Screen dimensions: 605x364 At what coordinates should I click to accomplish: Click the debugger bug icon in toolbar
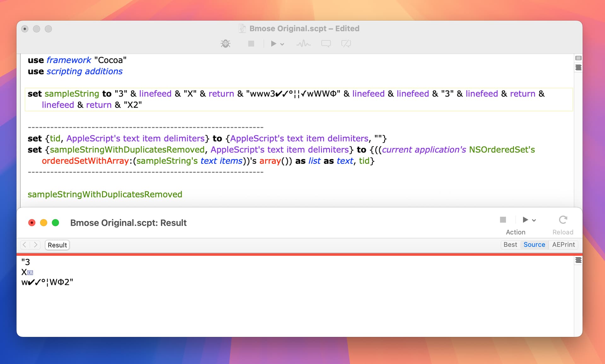click(226, 44)
